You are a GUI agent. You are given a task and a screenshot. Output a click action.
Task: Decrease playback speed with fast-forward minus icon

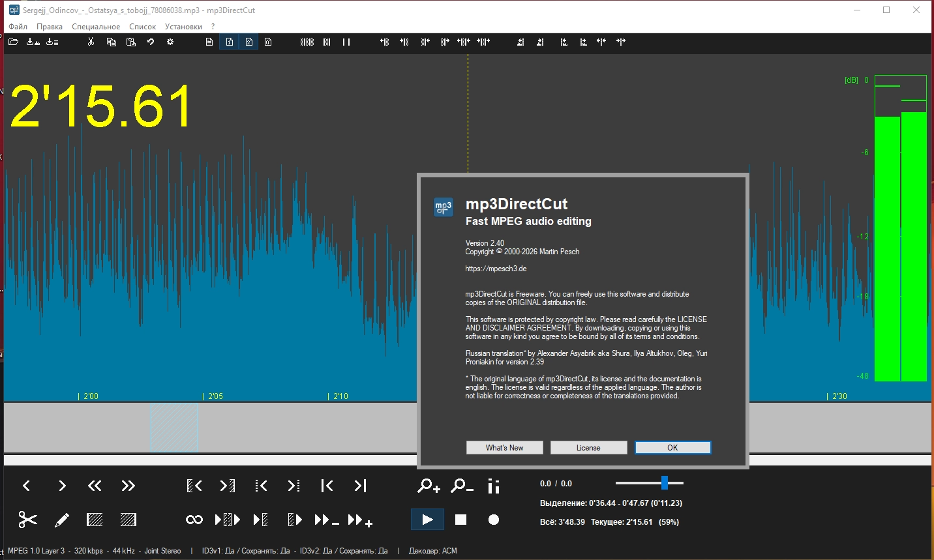[326, 520]
